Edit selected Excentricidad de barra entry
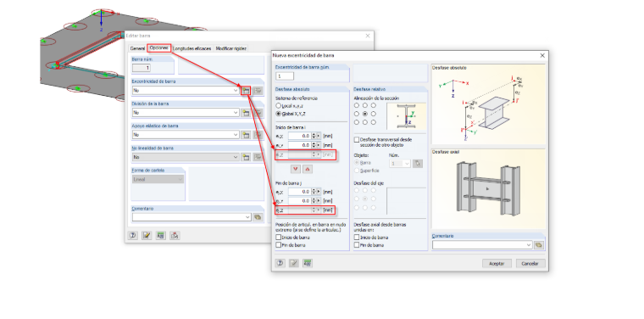 tap(258, 91)
